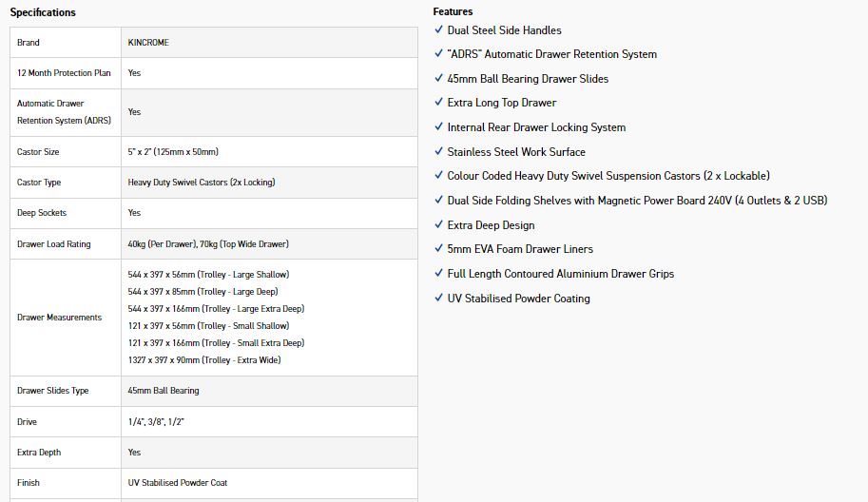Click the Heavy Duty Swivel Castors (2x Locking) value
868x502 pixels.
pos(201,183)
